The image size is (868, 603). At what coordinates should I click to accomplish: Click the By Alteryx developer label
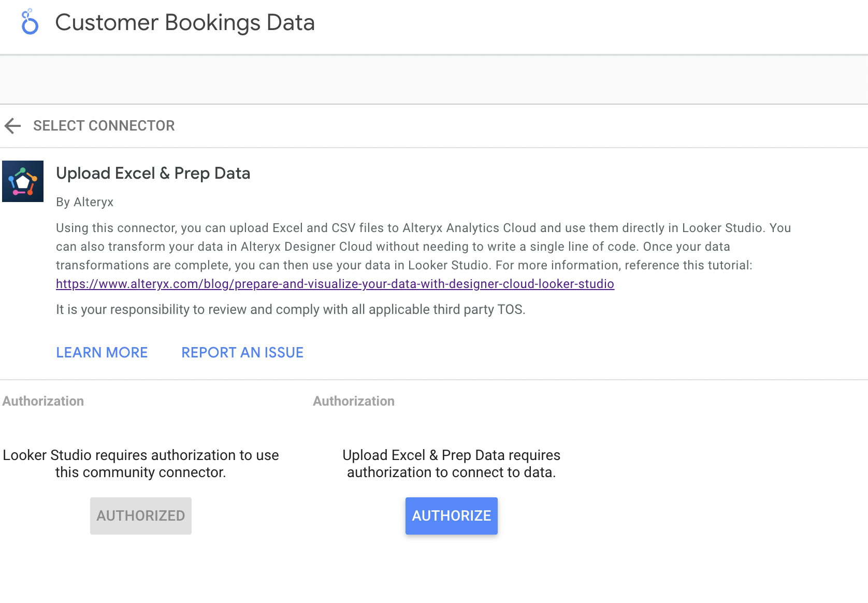(x=84, y=202)
